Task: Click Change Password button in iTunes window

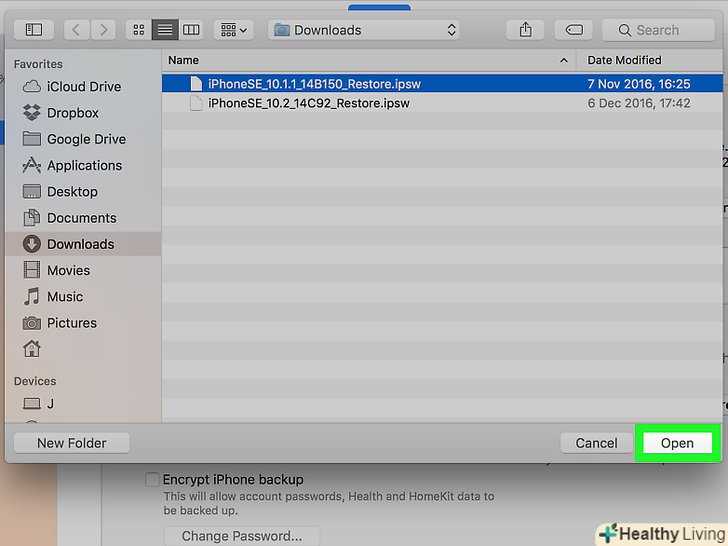Action: pyautogui.click(x=241, y=536)
